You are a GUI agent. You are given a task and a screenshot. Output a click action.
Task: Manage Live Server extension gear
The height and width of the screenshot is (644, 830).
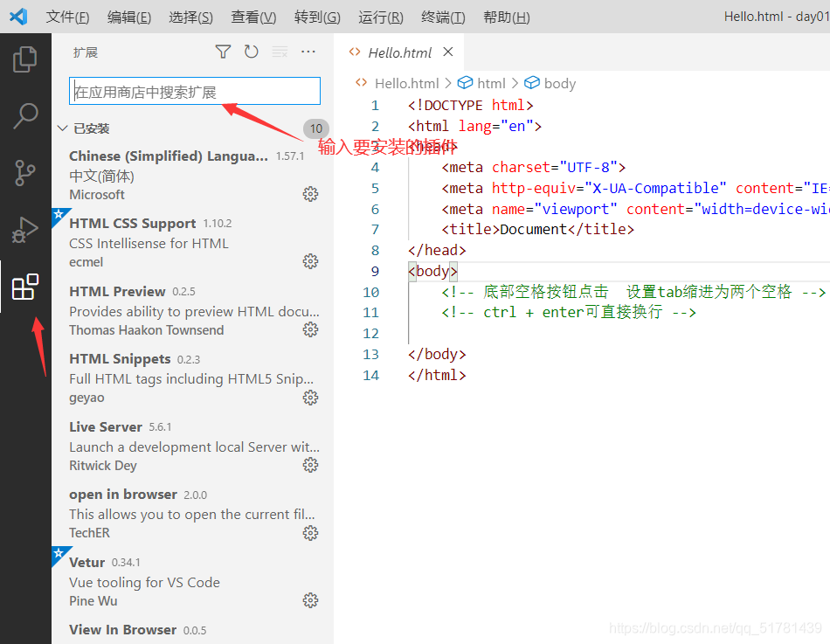[310, 465]
